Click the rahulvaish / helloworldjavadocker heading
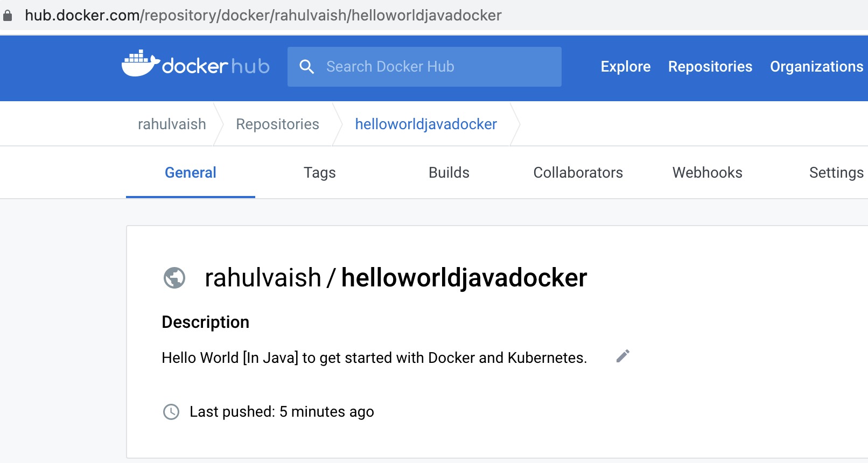The width and height of the screenshot is (868, 463). click(396, 278)
